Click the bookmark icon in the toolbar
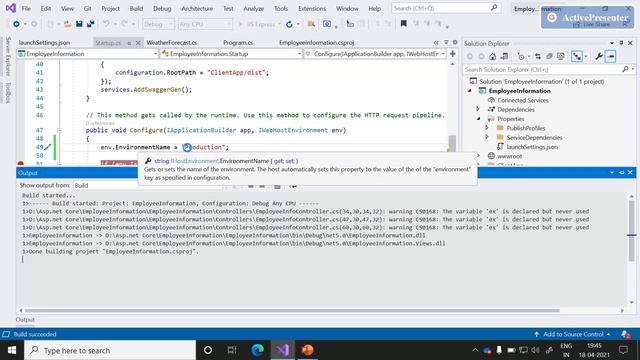Image resolution: width=640 pixels, height=360 pixels. point(404,24)
